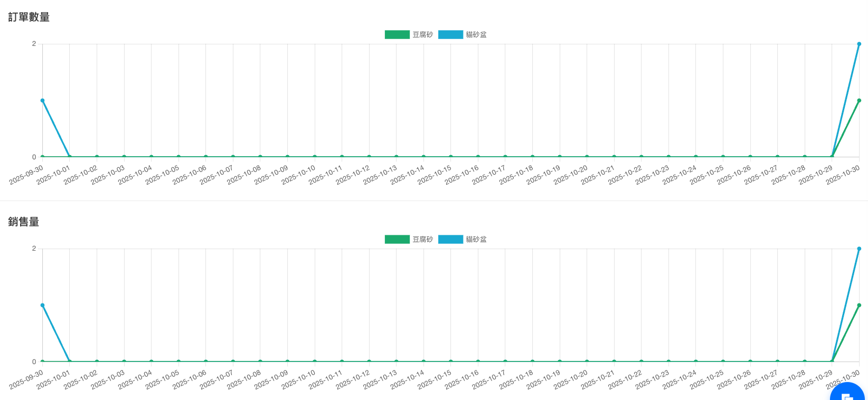This screenshot has width=868, height=400.
Task: Click 豆腐砂 point on 2025-10-30 in 訂單數量
Action: point(859,100)
